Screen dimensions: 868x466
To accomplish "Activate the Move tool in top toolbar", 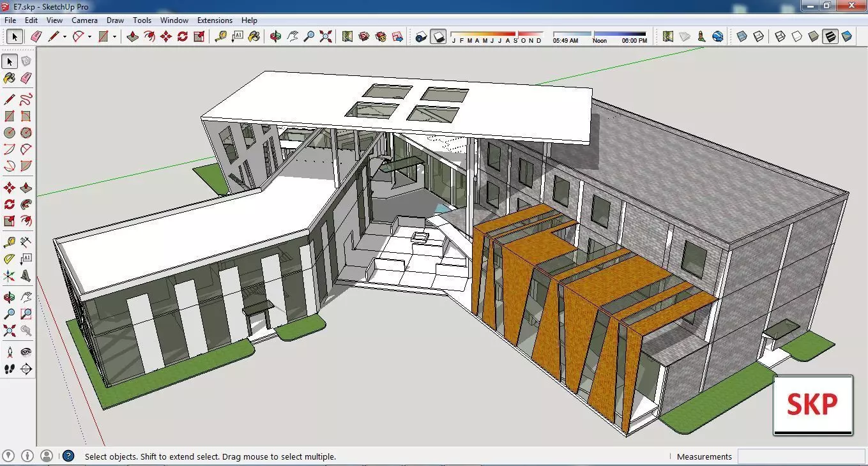I will click(166, 36).
